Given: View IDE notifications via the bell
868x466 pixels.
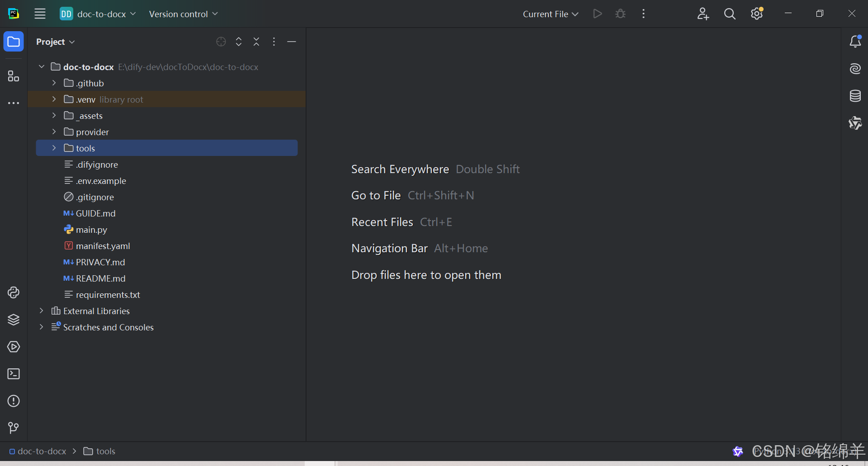Looking at the screenshot, I should [855, 41].
